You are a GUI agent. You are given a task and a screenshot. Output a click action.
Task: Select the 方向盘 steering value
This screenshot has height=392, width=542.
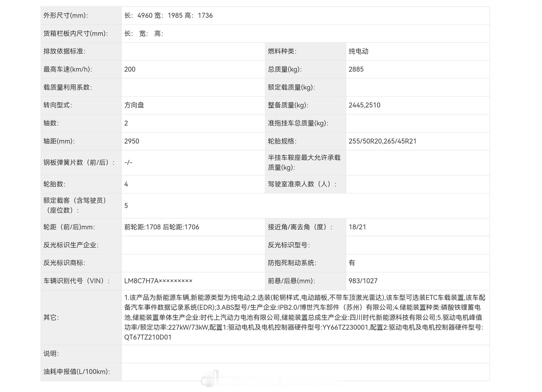coord(134,105)
